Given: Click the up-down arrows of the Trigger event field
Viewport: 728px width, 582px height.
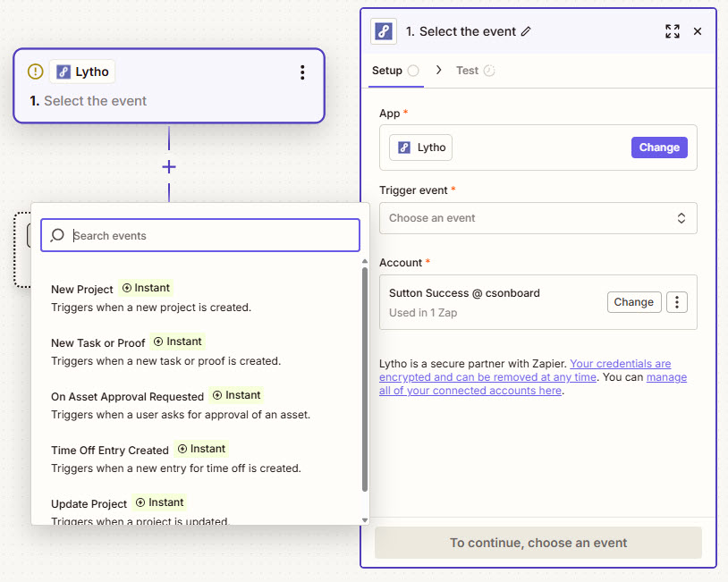Looking at the screenshot, I should point(681,218).
